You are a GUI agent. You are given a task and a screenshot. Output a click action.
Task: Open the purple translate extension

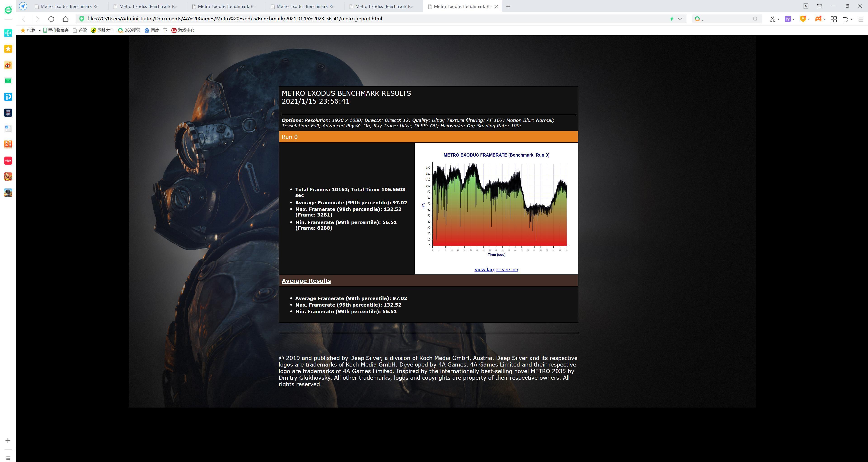point(788,19)
